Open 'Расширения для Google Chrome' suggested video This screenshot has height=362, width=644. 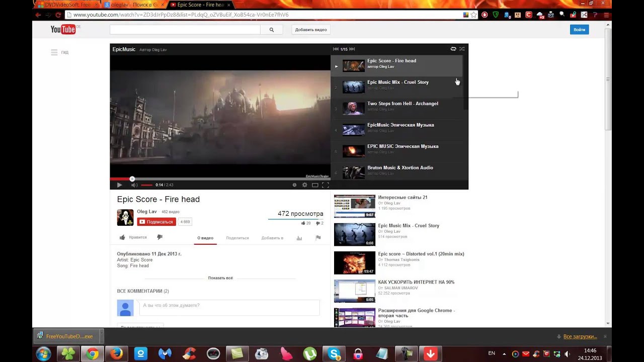[x=416, y=313]
